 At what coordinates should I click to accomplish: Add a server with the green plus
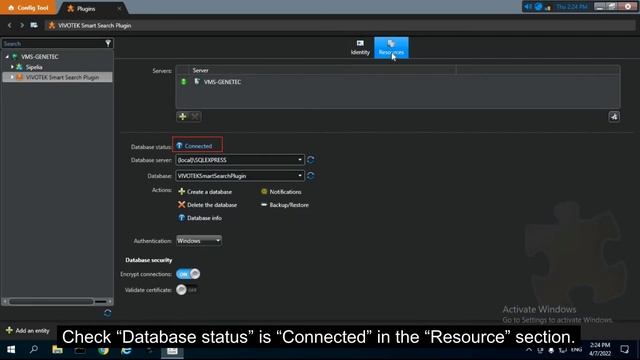[182, 117]
